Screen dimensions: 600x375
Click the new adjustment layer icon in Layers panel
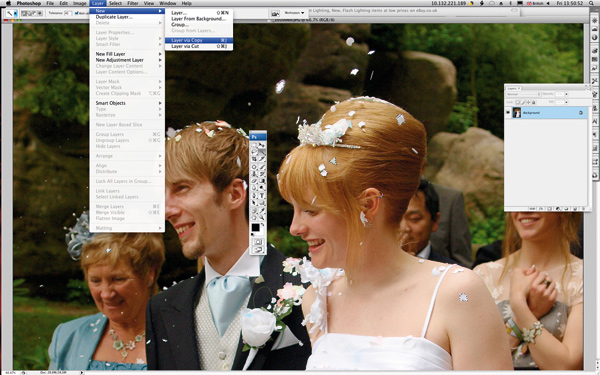[558, 209]
